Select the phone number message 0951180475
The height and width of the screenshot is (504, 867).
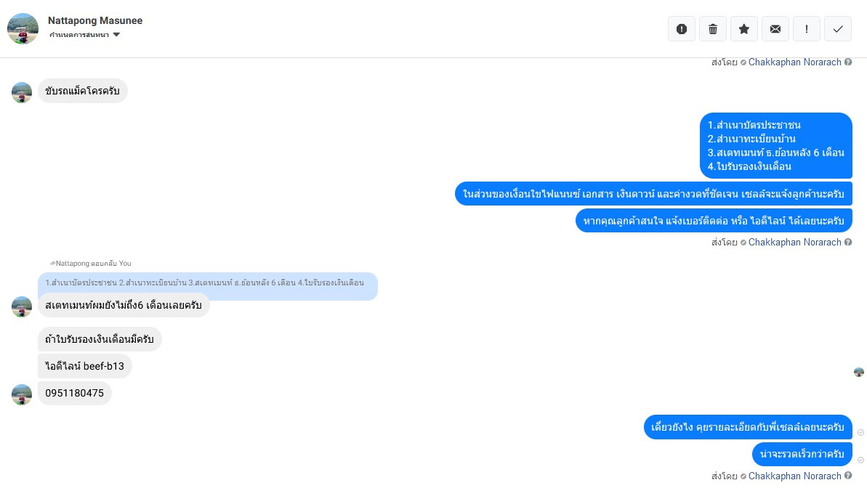click(74, 394)
